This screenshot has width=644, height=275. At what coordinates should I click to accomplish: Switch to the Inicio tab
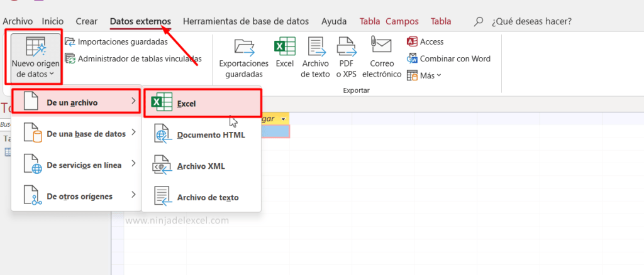53,21
